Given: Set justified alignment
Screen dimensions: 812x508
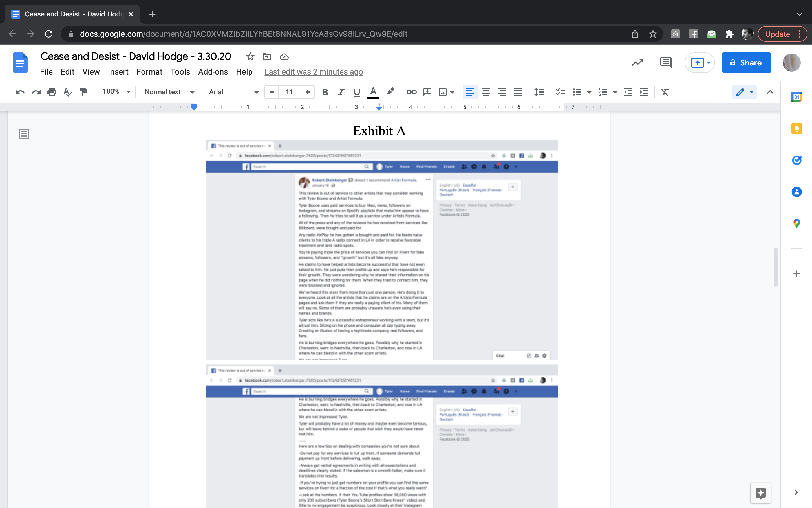Looking at the screenshot, I should pyautogui.click(x=517, y=92).
